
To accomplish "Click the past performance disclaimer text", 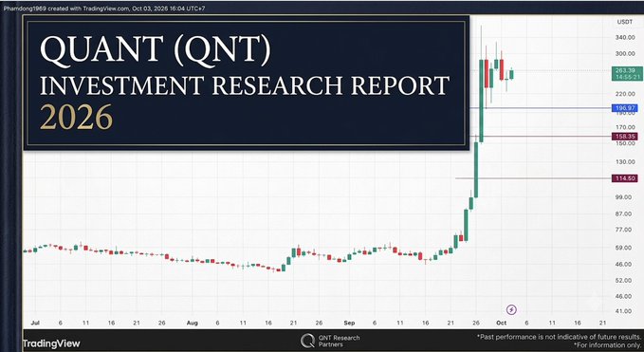I will click(559, 337).
